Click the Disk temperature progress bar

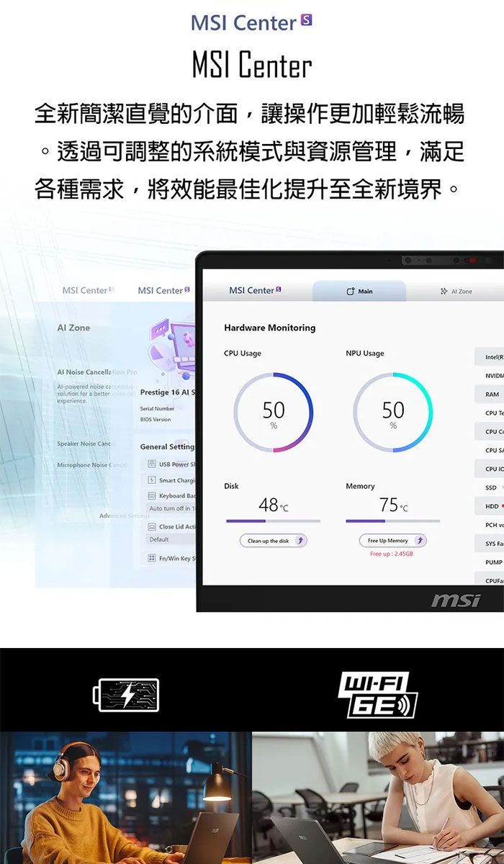(273, 521)
